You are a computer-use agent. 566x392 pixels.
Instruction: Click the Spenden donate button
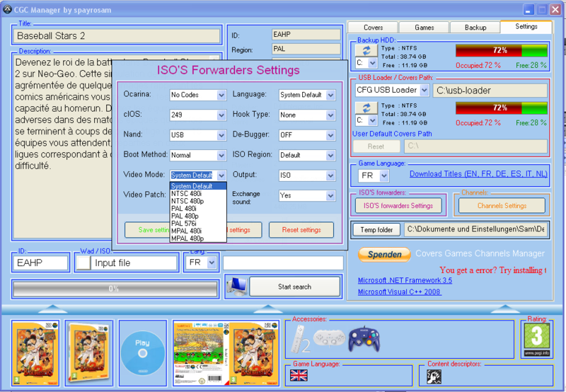tap(384, 254)
